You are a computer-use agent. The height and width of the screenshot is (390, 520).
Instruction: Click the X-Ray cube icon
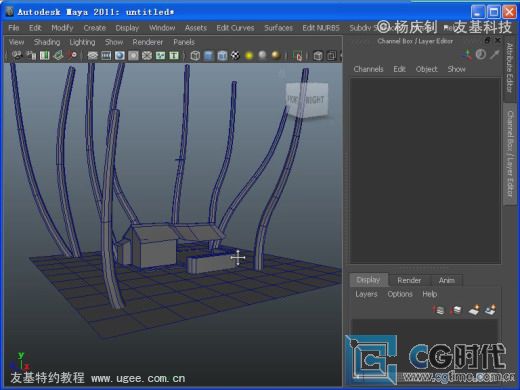(318, 55)
